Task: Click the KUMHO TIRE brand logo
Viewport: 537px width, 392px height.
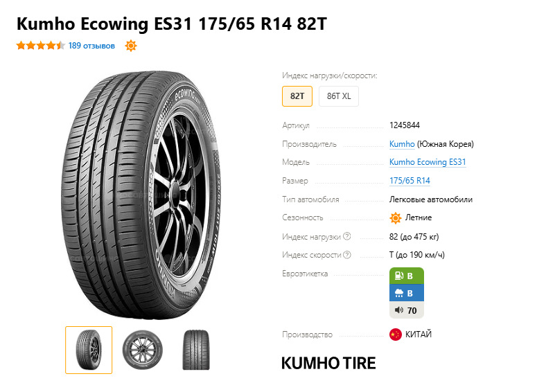Action: point(328,363)
